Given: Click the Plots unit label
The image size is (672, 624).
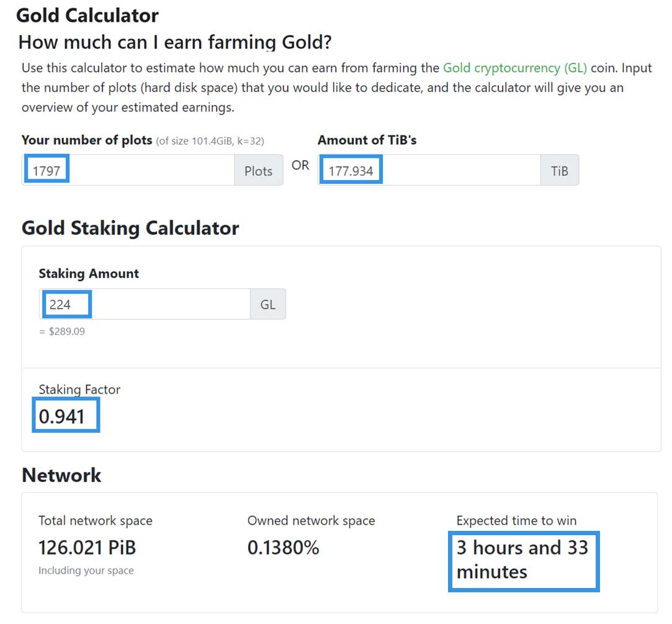Looking at the screenshot, I should pos(258,171).
